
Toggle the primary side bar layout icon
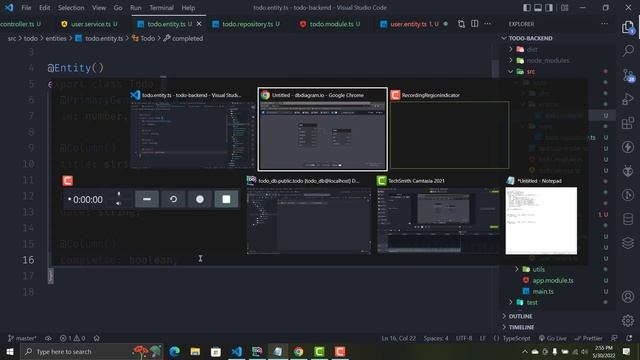pyautogui.click(x=527, y=8)
